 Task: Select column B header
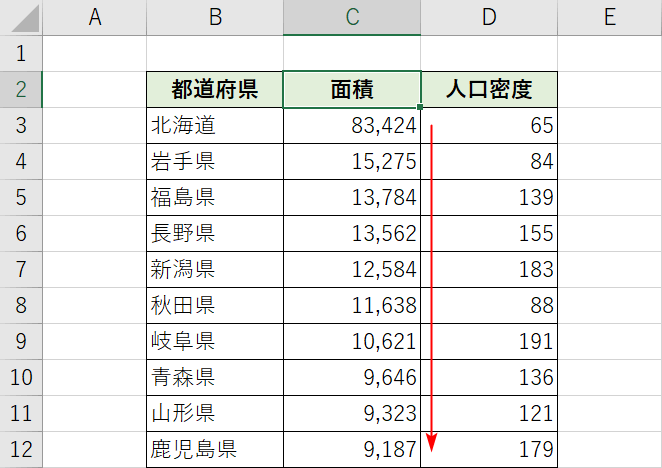point(214,17)
